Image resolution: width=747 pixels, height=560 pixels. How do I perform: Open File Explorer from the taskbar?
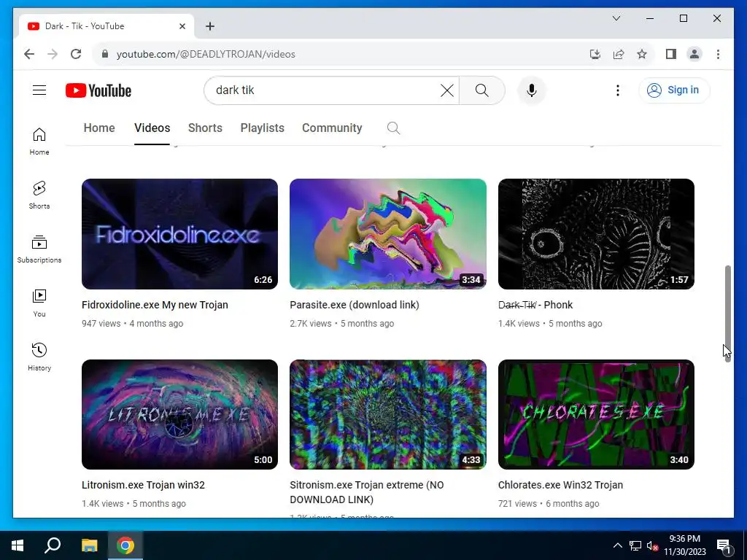click(89, 545)
